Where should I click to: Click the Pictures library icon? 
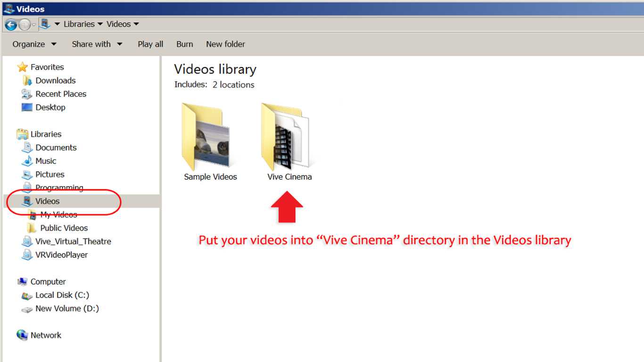pyautogui.click(x=27, y=174)
